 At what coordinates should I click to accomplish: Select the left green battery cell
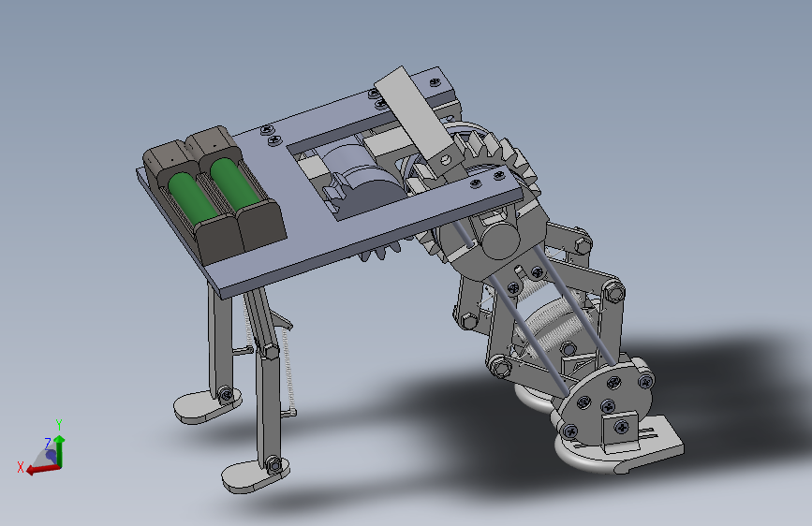[192, 198]
